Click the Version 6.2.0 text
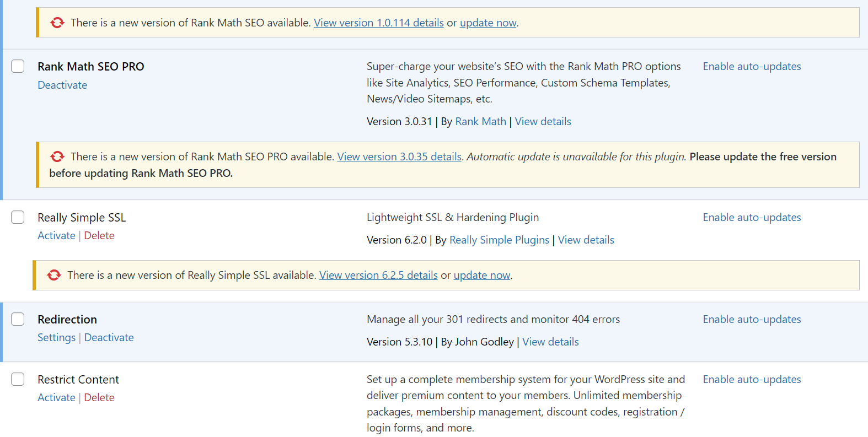 [x=397, y=240]
